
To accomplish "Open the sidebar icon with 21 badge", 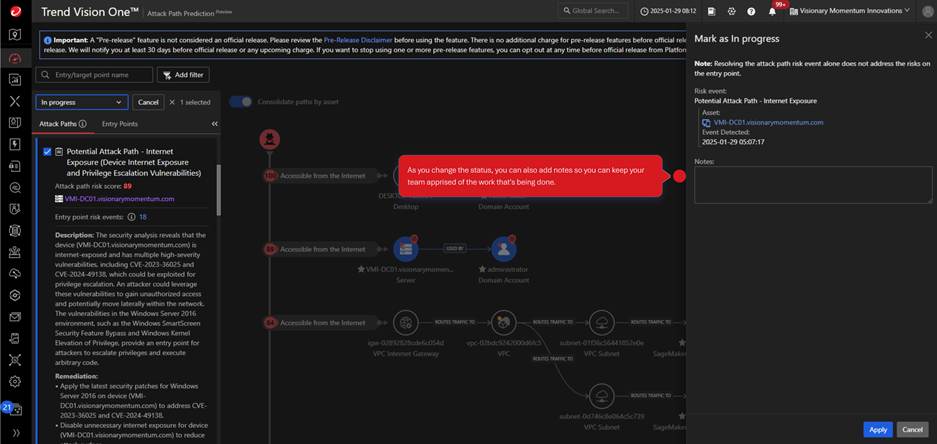I will [13, 409].
